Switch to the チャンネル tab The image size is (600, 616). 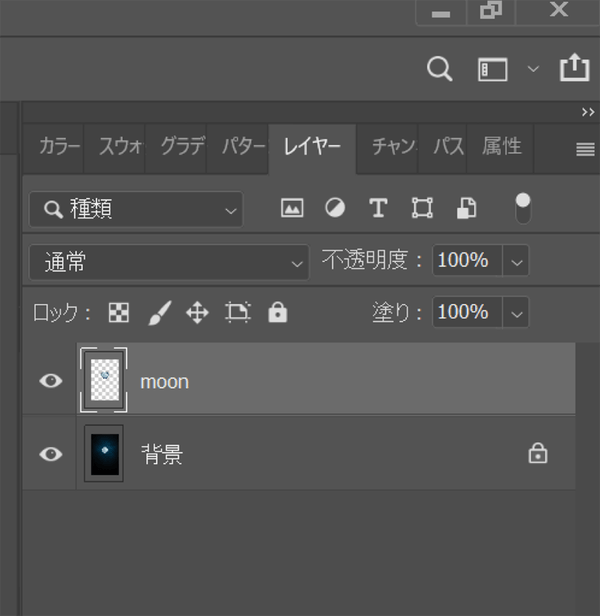(393, 147)
